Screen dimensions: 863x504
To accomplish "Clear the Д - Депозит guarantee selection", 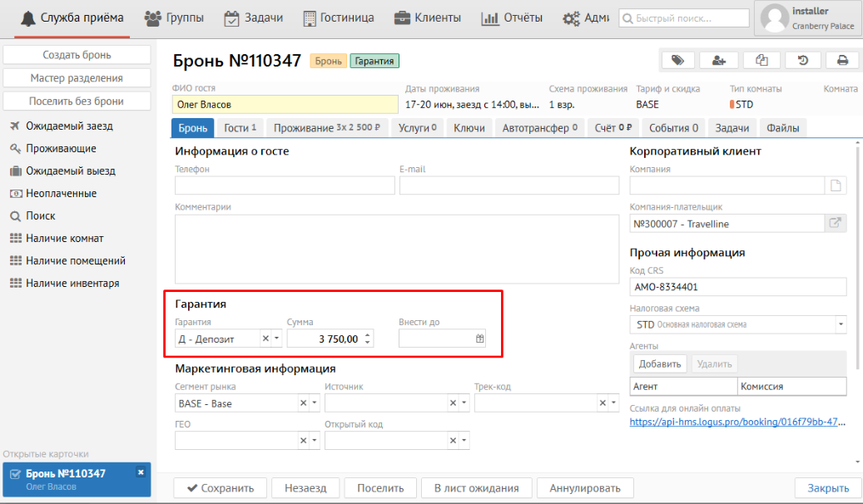I will coord(265,338).
